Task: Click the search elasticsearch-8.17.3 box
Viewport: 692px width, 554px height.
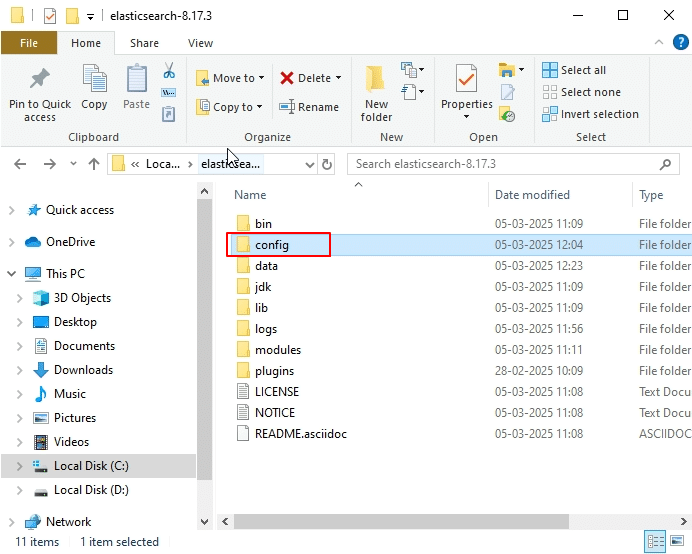Action: pos(505,164)
